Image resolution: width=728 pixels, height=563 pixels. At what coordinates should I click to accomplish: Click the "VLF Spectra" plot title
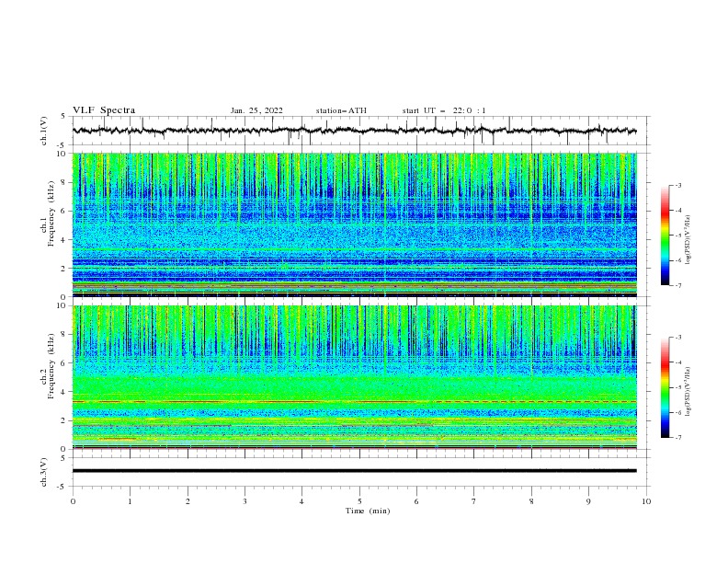pos(104,110)
